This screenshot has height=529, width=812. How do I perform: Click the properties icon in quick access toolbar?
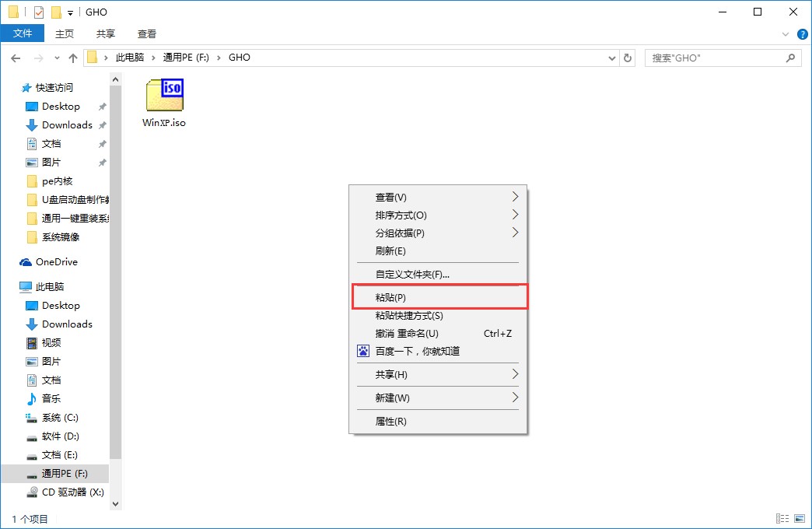(39, 12)
